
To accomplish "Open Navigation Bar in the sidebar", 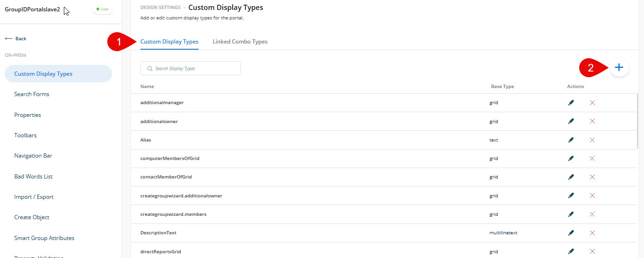I will [x=33, y=156].
